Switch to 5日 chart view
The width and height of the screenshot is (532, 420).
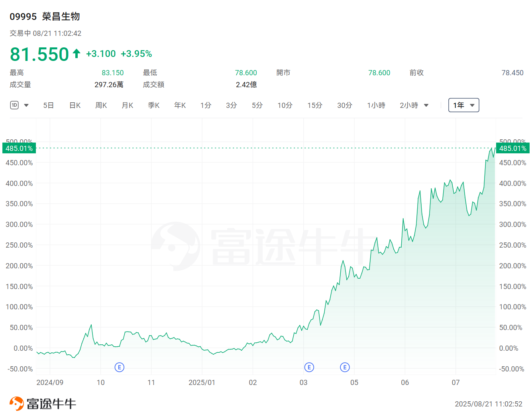(48, 105)
